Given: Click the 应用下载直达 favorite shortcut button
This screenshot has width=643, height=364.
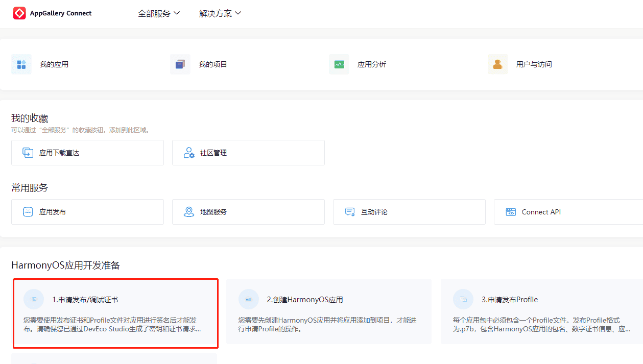Looking at the screenshot, I should 87,152.
